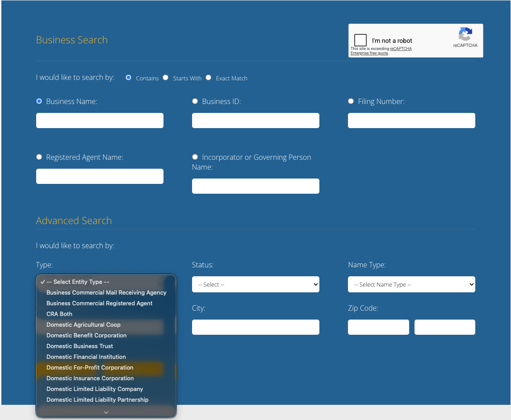Focus the Business Name text field

pyautogui.click(x=100, y=121)
